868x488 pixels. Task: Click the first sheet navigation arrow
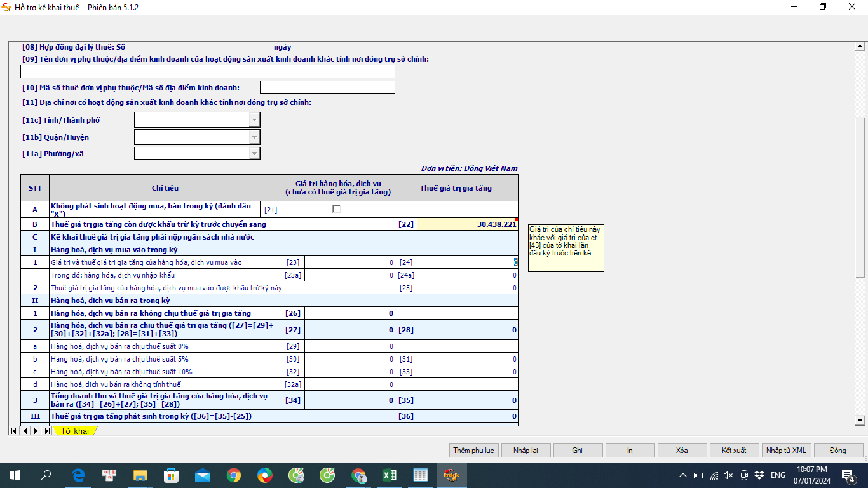point(14,431)
